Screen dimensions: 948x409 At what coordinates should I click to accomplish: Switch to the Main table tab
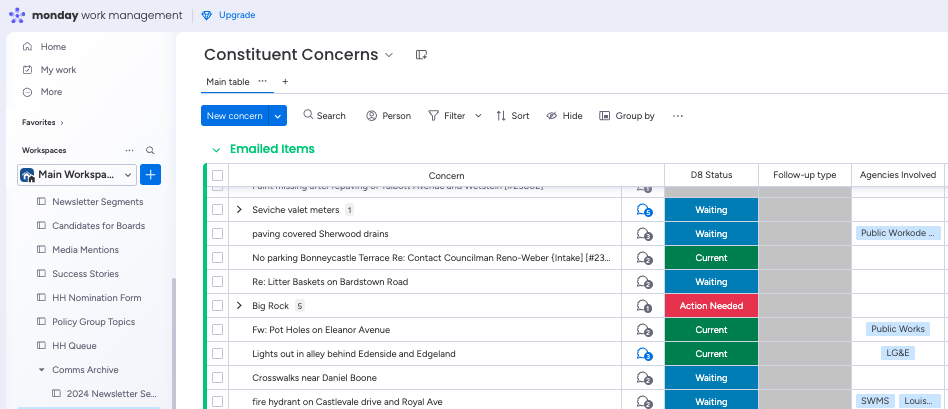coord(228,82)
